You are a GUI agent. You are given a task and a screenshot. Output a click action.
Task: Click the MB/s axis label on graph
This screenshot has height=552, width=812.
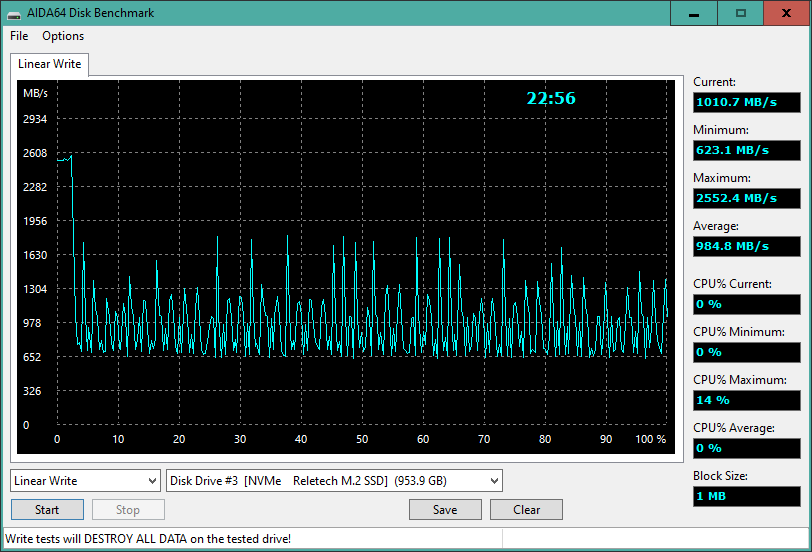coord(35,93)
